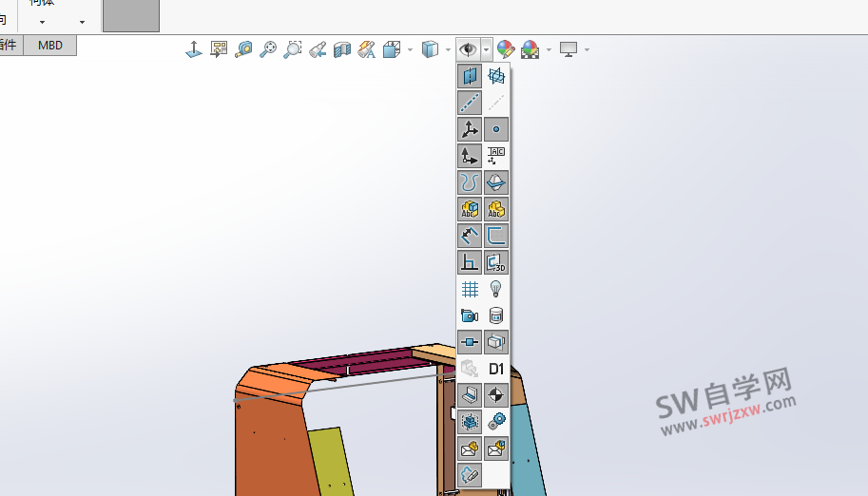Toggle the box with plane icon
868x496 pixels.
[496, 341]
